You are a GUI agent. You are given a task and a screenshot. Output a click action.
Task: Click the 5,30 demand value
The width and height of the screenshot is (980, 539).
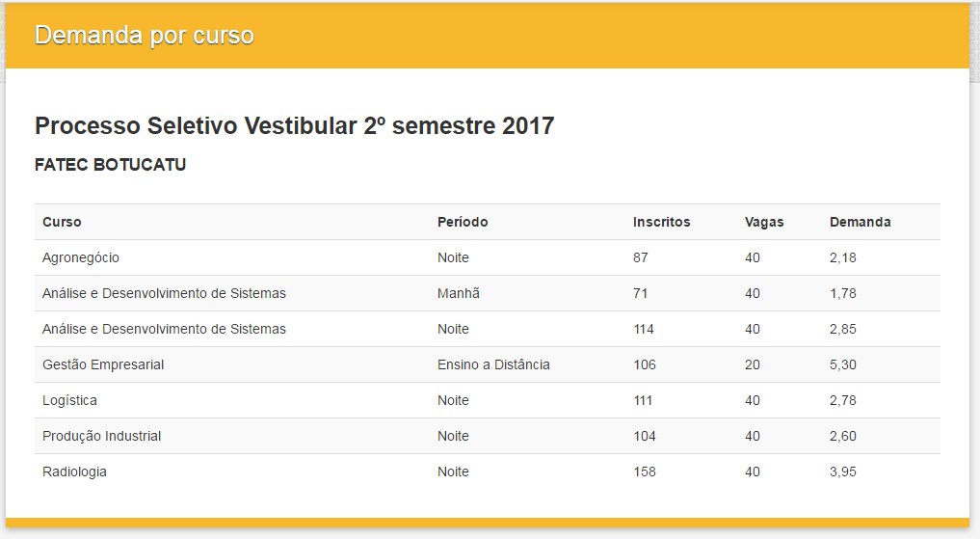843,365
